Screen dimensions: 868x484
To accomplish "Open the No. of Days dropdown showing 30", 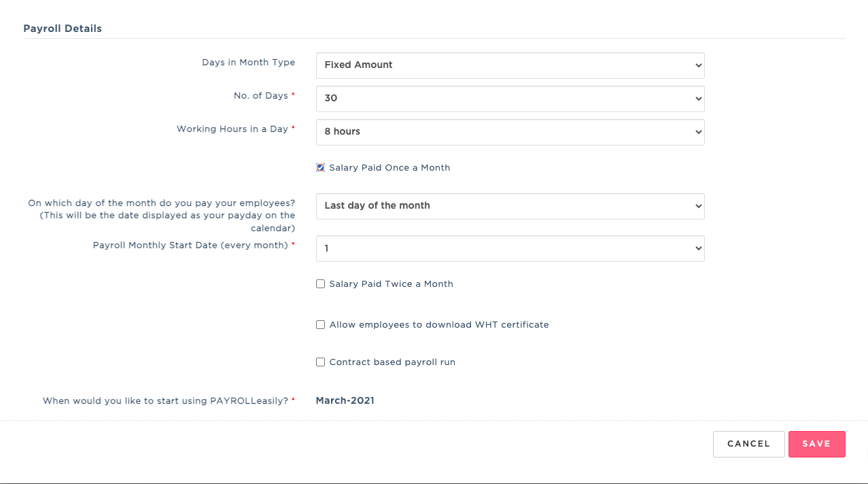I will pos(510,99).
